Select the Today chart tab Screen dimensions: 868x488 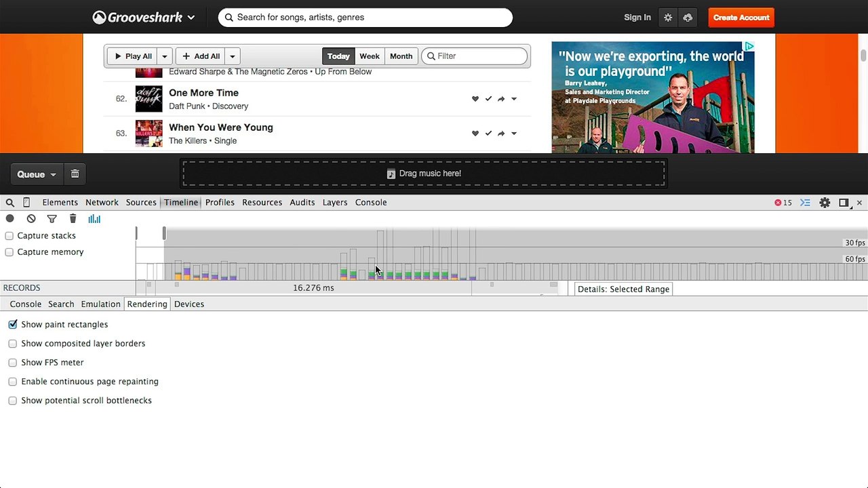pyautogui.click(x=338, y=56)
